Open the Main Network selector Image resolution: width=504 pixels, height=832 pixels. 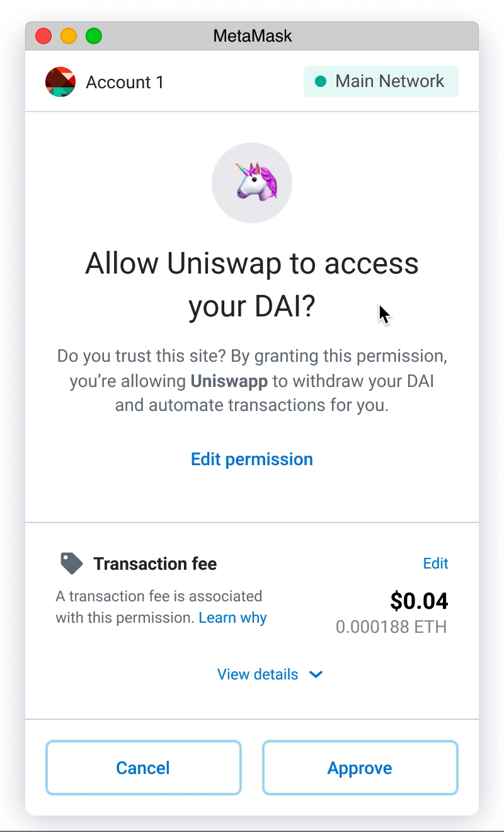(381, 81)
